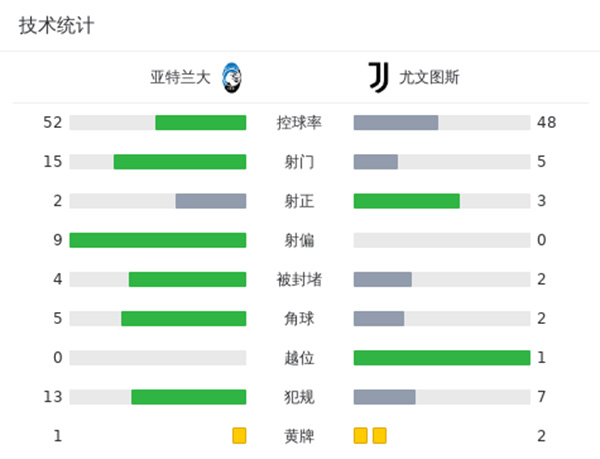The height and width of the screenshot is (459, 600).
Task: Click the 被封堵 stat label
Action: click(x=299, y=279)
